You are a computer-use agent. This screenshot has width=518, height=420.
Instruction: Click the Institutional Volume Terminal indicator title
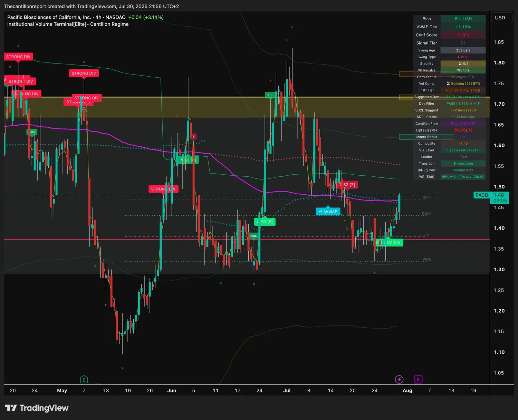tap(68, 24)
